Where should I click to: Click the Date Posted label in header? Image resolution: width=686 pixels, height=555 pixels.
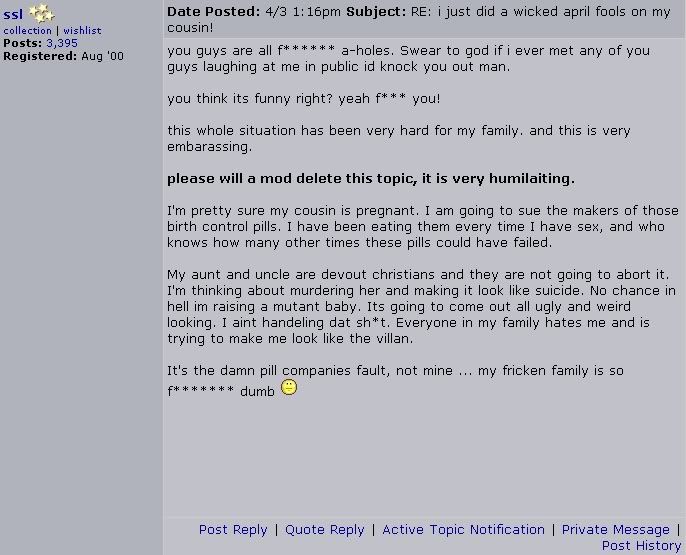coord(214,12)
